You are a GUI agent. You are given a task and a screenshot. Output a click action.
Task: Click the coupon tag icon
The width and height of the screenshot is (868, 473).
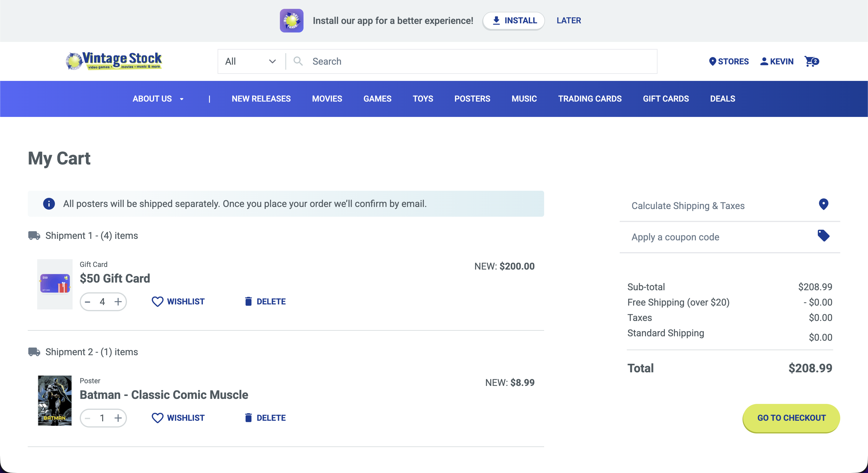[x=823, y=236]
